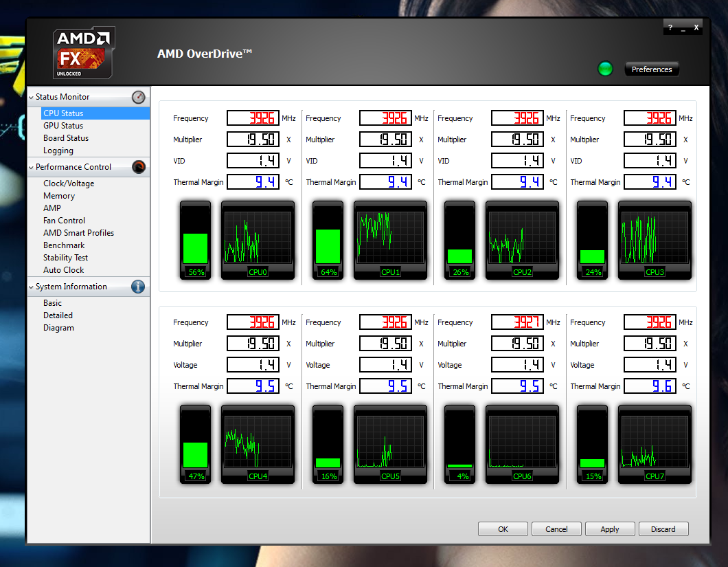Click the CPU3 usage history graph

coord(655,241)
